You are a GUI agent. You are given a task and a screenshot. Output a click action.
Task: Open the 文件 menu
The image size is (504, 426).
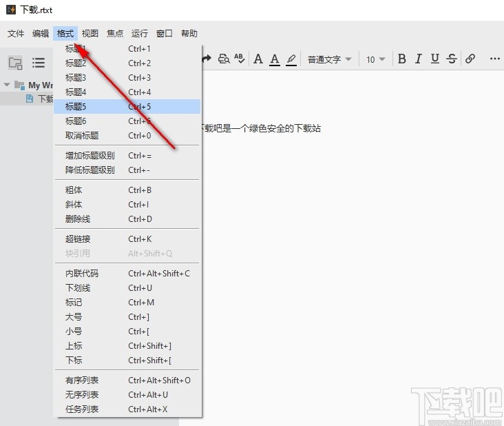[16, 34]
